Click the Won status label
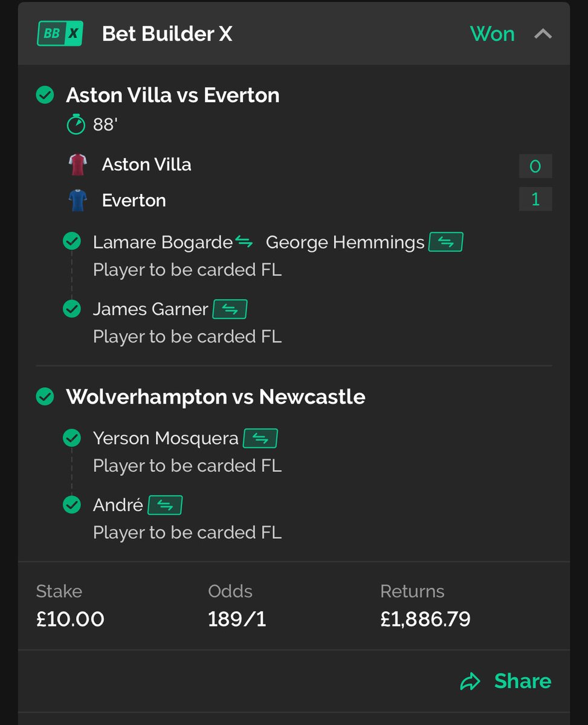This screenshot has width=588, height=725. 493,34
